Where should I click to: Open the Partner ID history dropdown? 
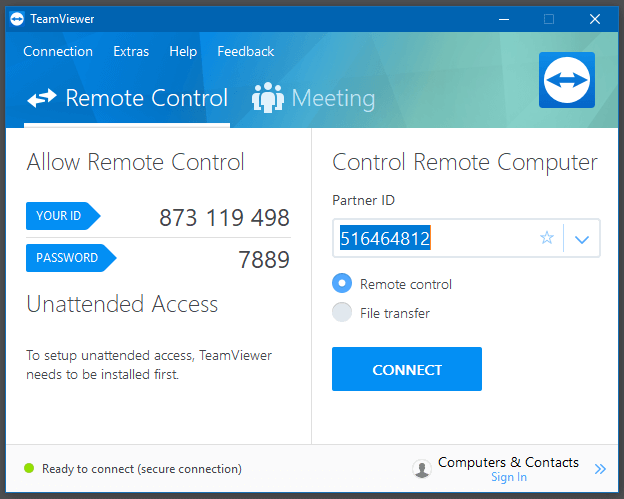click(x=582, y=239)
